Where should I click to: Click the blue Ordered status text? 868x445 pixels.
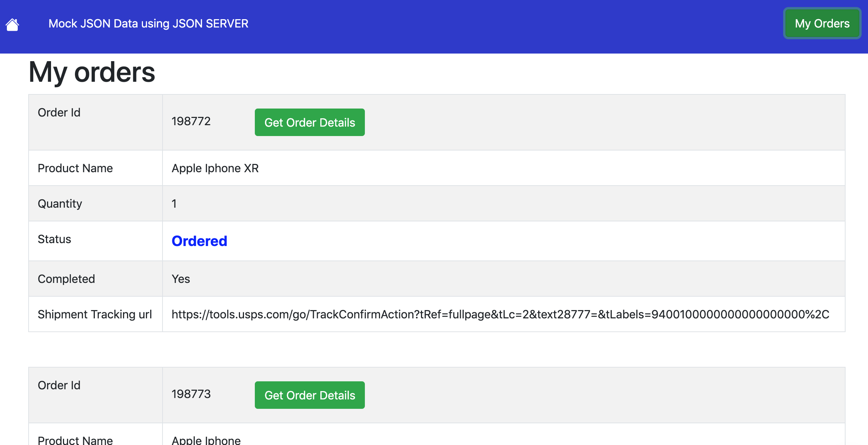point(199,241)
